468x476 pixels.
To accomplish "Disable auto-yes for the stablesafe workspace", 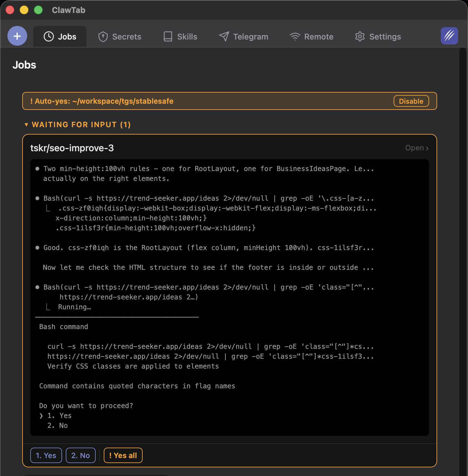I will (x=411, y=101).
